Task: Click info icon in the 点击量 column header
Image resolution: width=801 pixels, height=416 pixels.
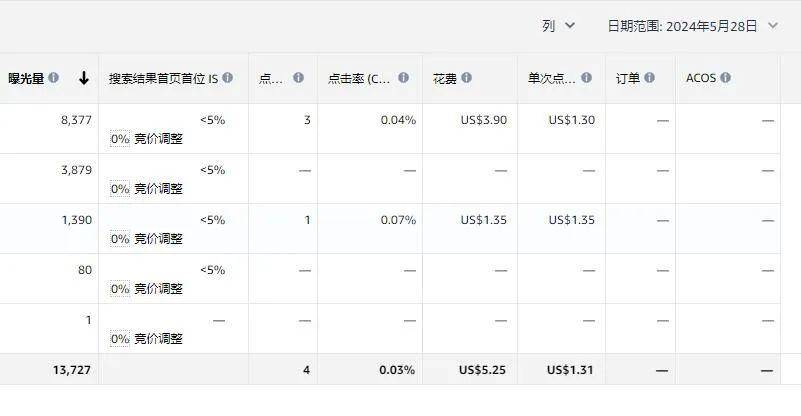Action: 297,78
